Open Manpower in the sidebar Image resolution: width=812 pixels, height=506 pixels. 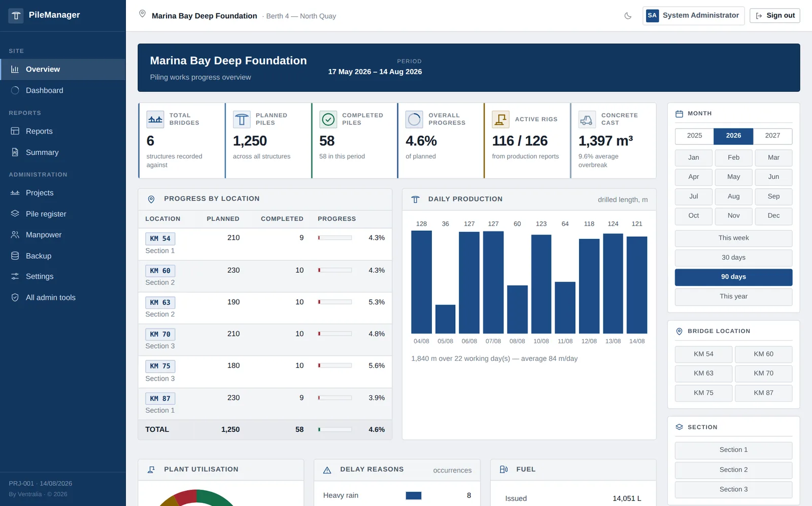click(x=63, y=234)
